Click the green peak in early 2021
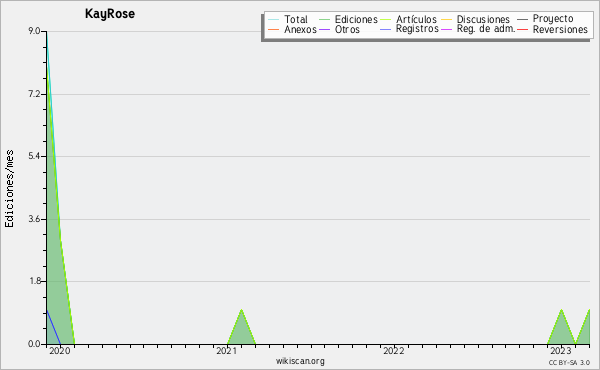 [x=241, y=327]
